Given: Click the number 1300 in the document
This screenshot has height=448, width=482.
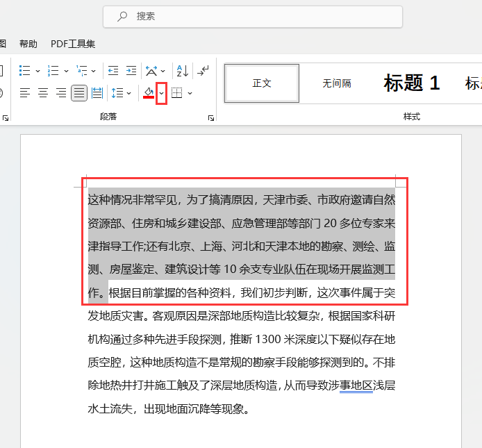Looking at the screenshot, I should click(x=268, y=339).
